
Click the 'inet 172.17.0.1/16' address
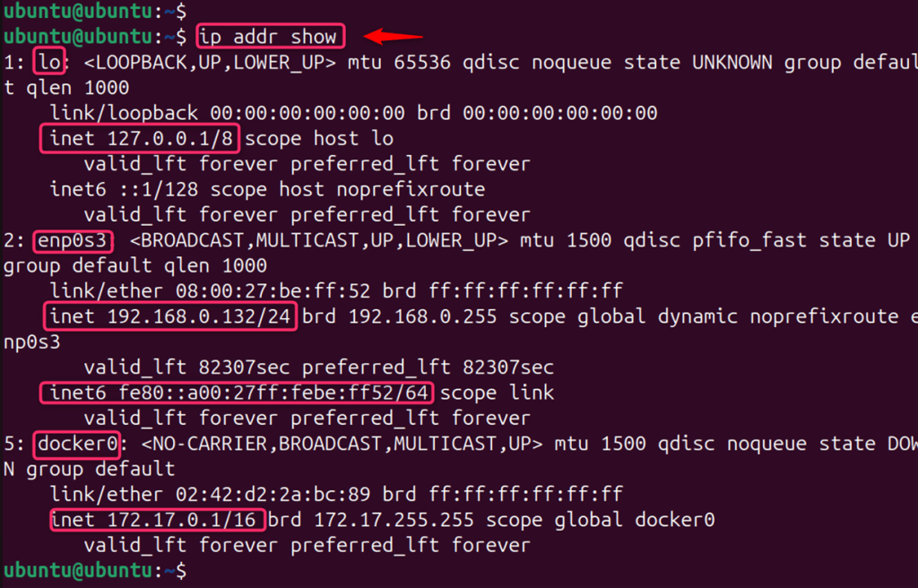pos(157,520)
